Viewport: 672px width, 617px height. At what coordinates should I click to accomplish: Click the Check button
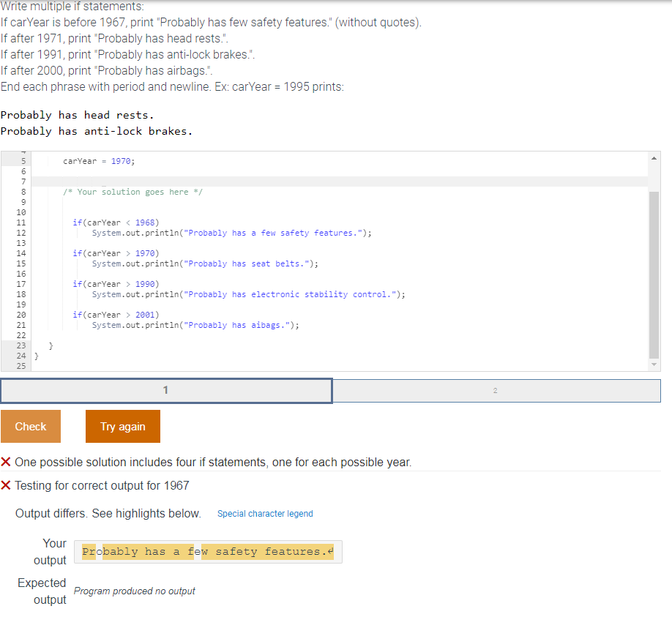tap(30, 426)
